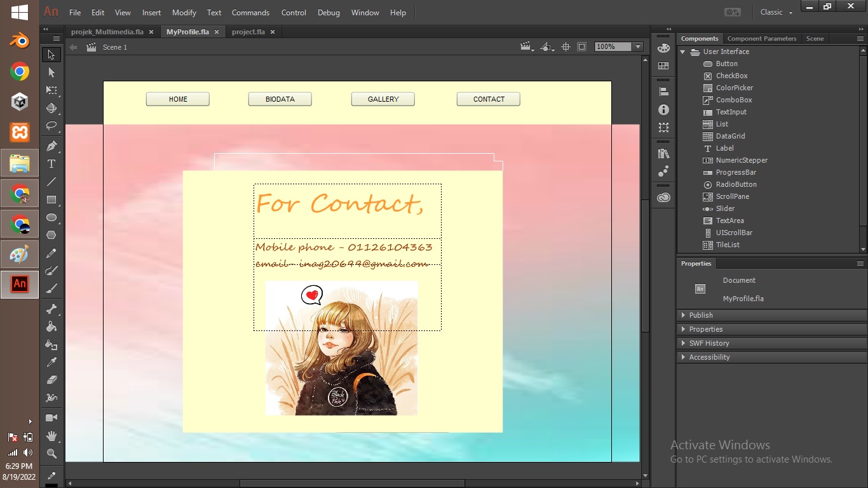This screenshot has width=868, height=488.
Task: Toggle clip content outside the stage
Action: point(581,47)
